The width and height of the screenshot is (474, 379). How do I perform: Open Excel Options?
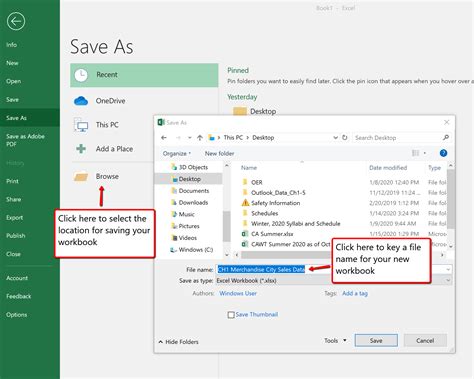pyautogui.click(x=16, y=315)
